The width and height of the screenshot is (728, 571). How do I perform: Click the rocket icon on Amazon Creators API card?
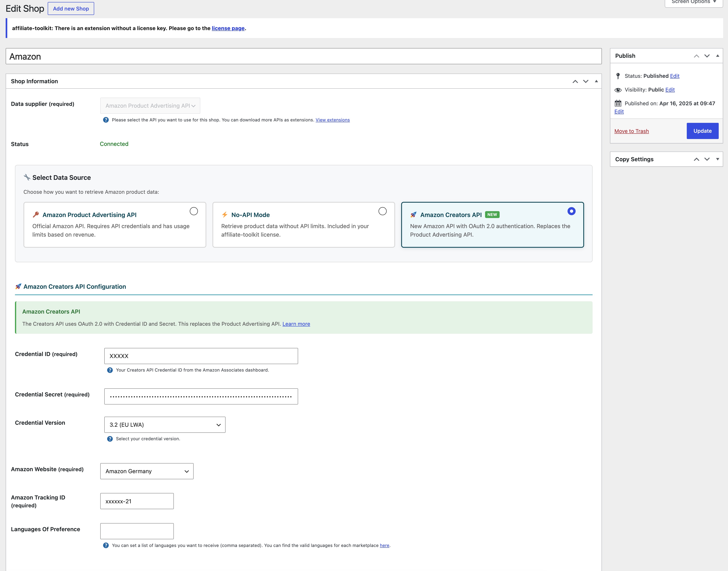414,215
